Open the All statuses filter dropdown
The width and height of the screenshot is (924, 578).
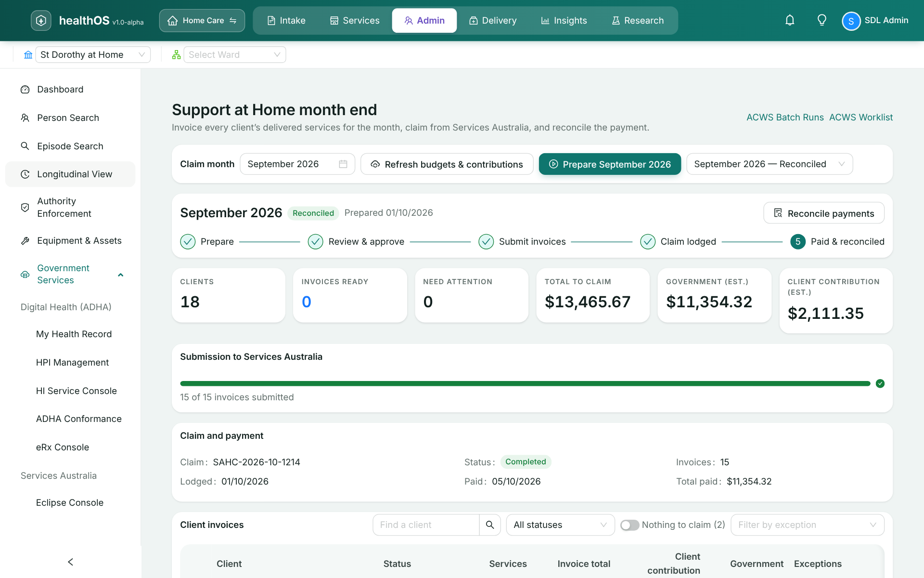pos(560,525)
